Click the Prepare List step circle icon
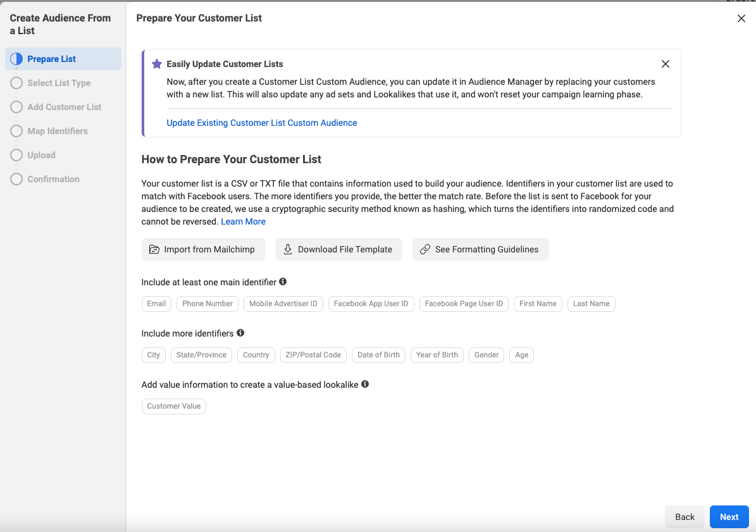The image size is (756, 532). click(16, 59)
